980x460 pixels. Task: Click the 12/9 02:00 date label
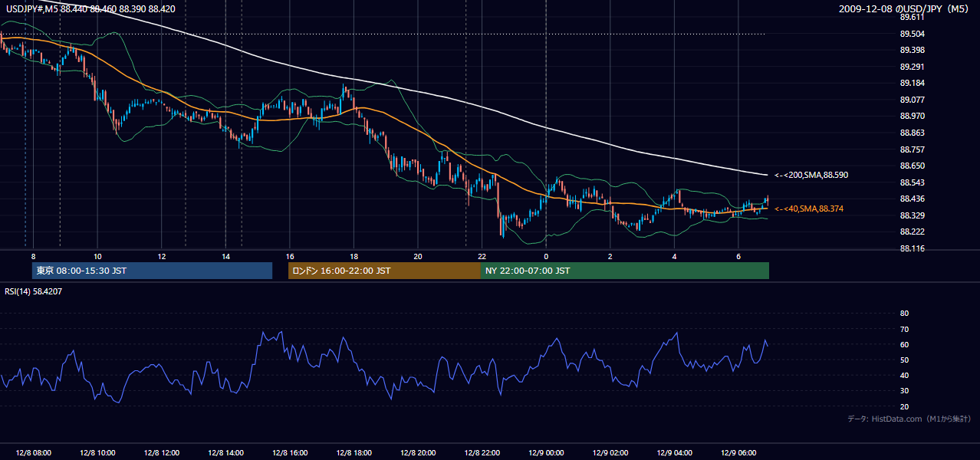coord(610,453)
